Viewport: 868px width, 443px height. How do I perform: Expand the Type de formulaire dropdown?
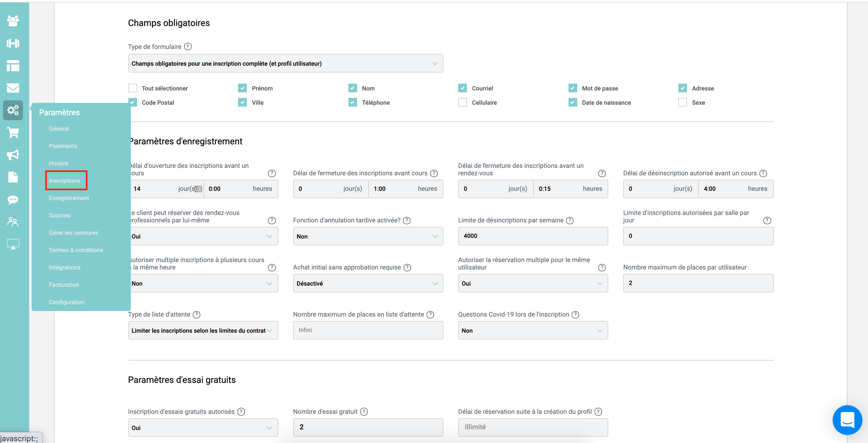coord(286,64)
